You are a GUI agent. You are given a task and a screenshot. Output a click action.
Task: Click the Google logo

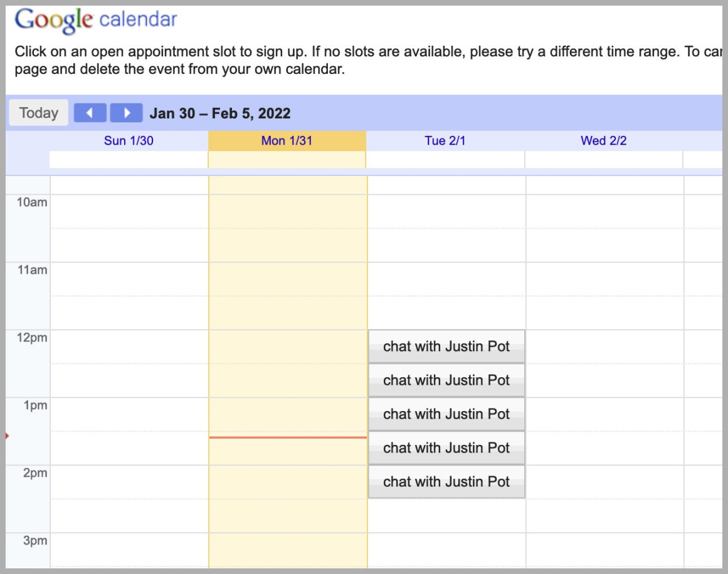(53, 19)
